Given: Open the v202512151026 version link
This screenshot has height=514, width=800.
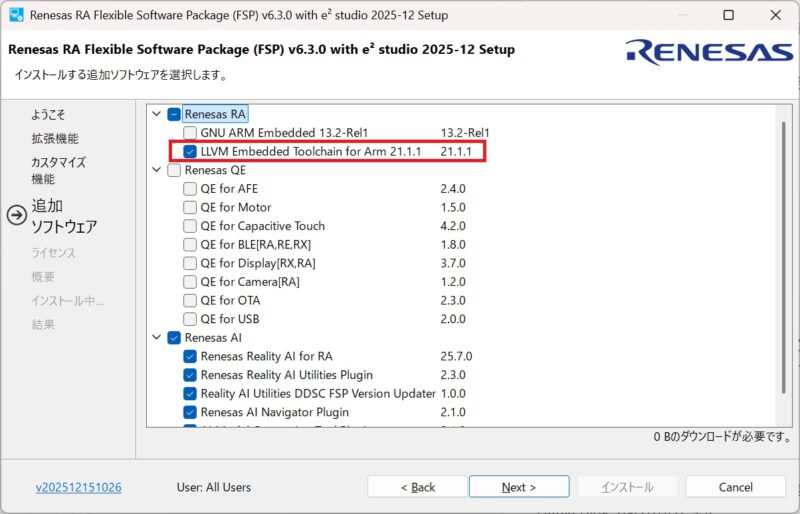Looking at the screenshot, I should 78,487.
